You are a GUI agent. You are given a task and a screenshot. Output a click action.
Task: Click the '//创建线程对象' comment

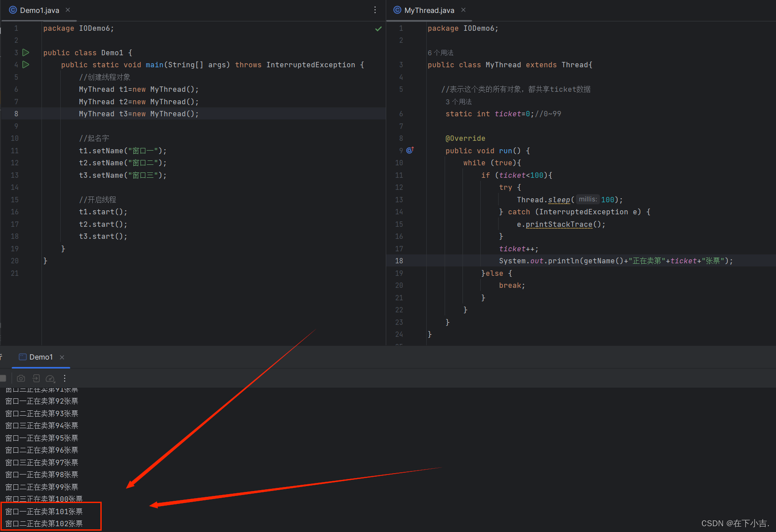(105, 77)
